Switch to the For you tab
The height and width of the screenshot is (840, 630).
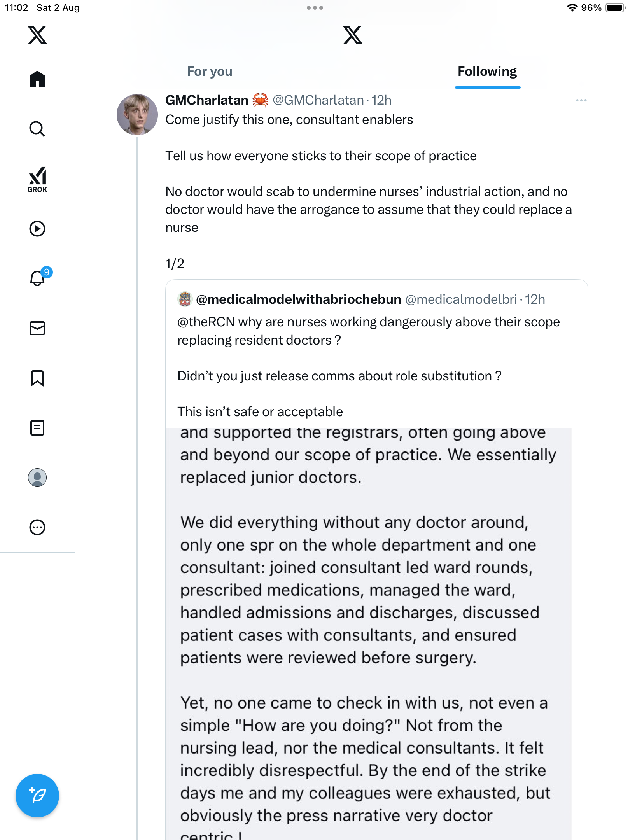coord(210,72)
